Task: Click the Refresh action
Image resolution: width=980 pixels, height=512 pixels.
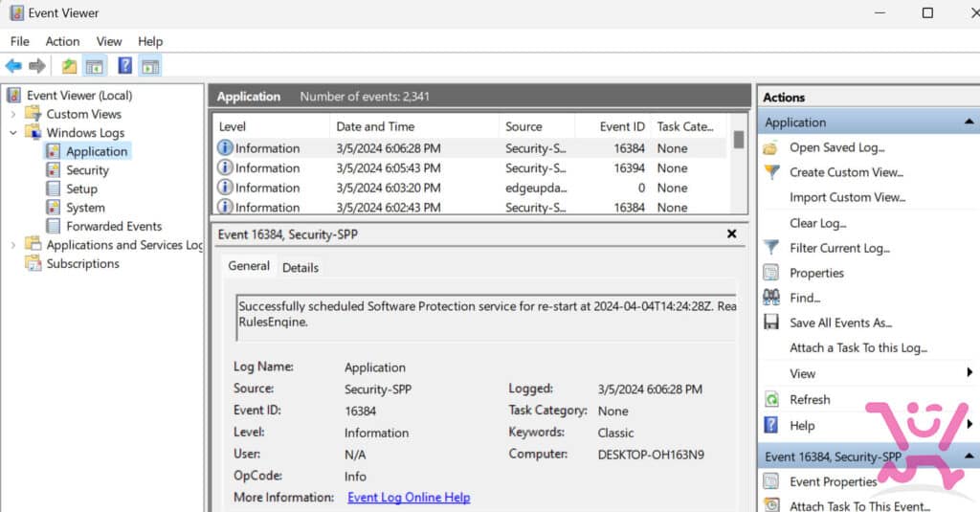Action: [x=810, y=399]
